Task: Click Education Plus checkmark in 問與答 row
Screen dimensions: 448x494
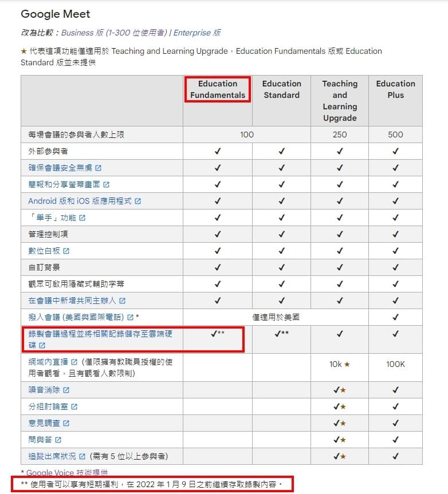Action: 395,440
